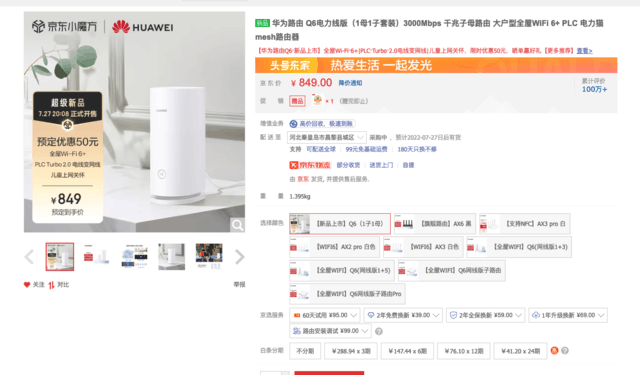This screenshot has height=375, width=640.
Task: Click the red 赠品 tag
Action: [297, 101]
